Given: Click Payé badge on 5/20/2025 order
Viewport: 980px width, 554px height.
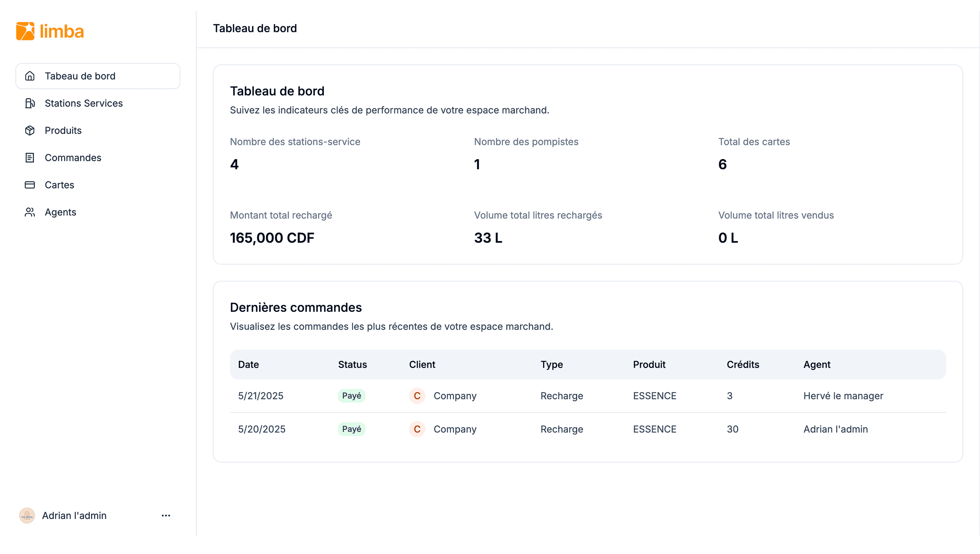Looking at the screenshot, I should tap(351, 429).
